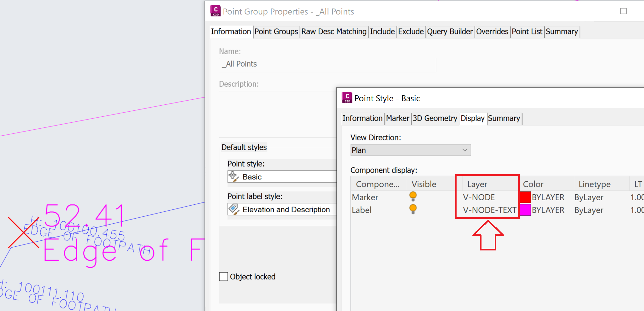Open the 3D Geometry tab

435,118
